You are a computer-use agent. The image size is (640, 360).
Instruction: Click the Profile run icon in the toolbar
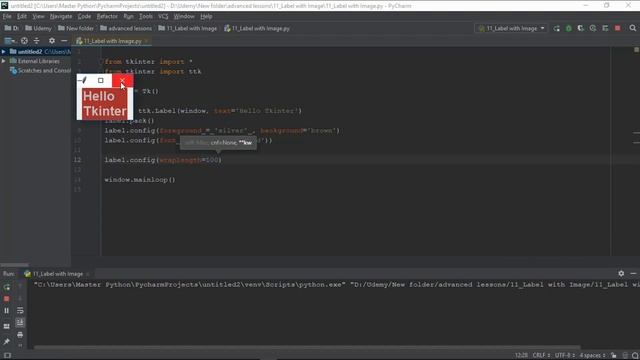593,28
